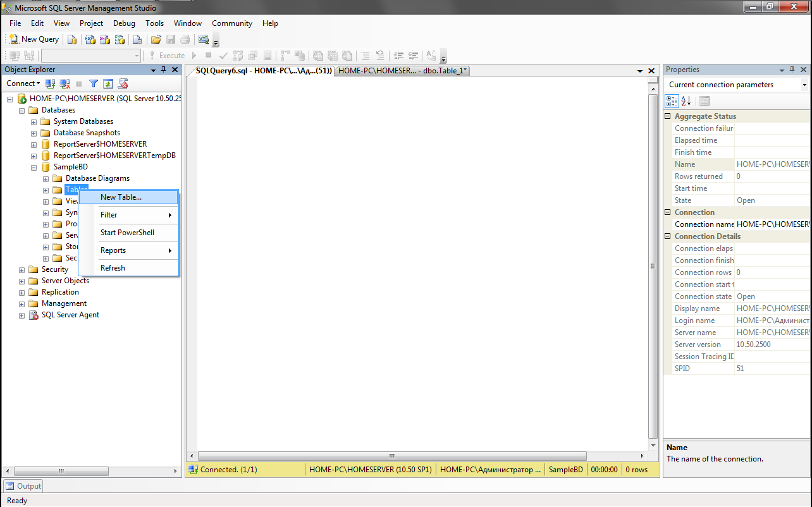Open the Debug menu
Screen dimensions: 812x507
[x=125, y=23]
